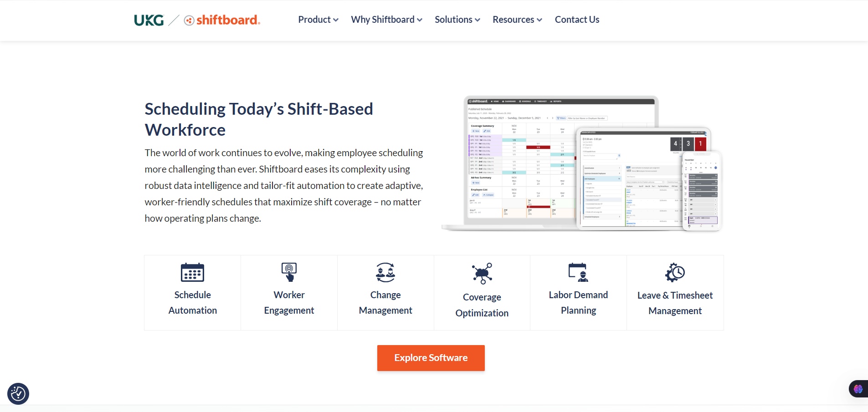The height and width of the screenshot is (412, 868).
Task: Open the Solutions menu
Action: (457, 20)
